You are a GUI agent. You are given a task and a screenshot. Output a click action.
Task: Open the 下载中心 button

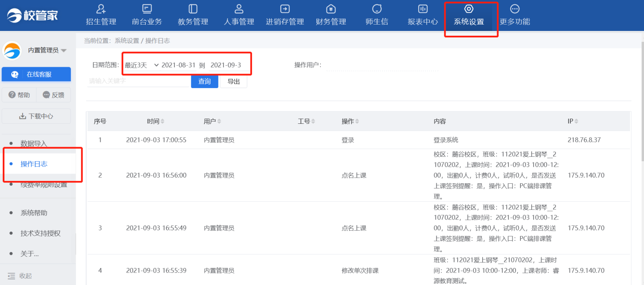click(36, 116)
